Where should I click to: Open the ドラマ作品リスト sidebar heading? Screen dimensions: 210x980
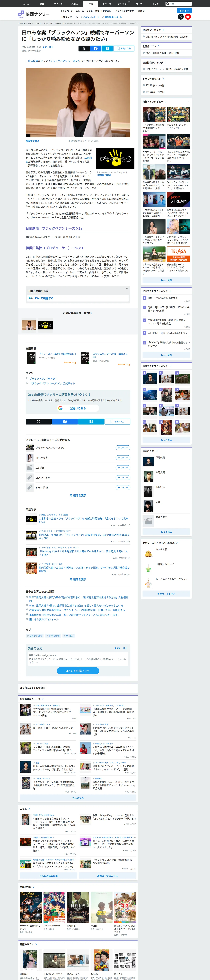[x=153, y=79]
